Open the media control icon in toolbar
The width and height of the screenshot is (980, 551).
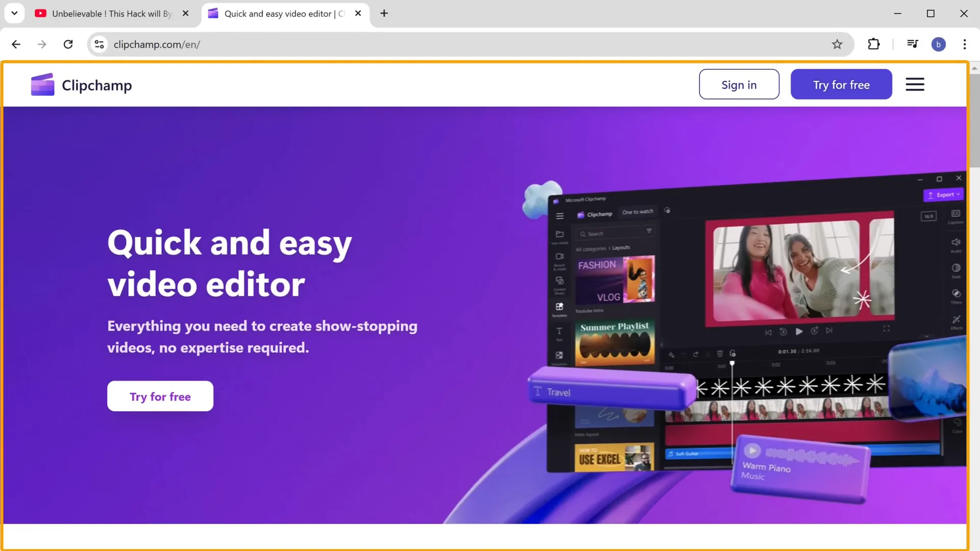point(913,44)
